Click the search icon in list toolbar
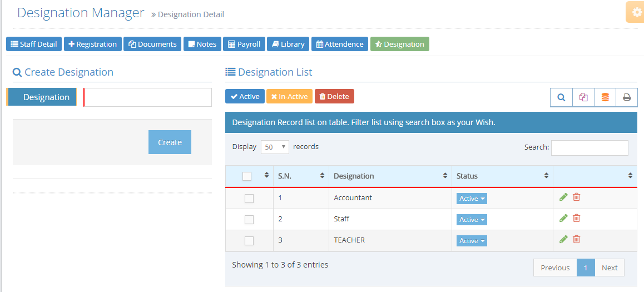Image resolution: width=644 pixels, height=292 pixels. [x=561, y=97]
